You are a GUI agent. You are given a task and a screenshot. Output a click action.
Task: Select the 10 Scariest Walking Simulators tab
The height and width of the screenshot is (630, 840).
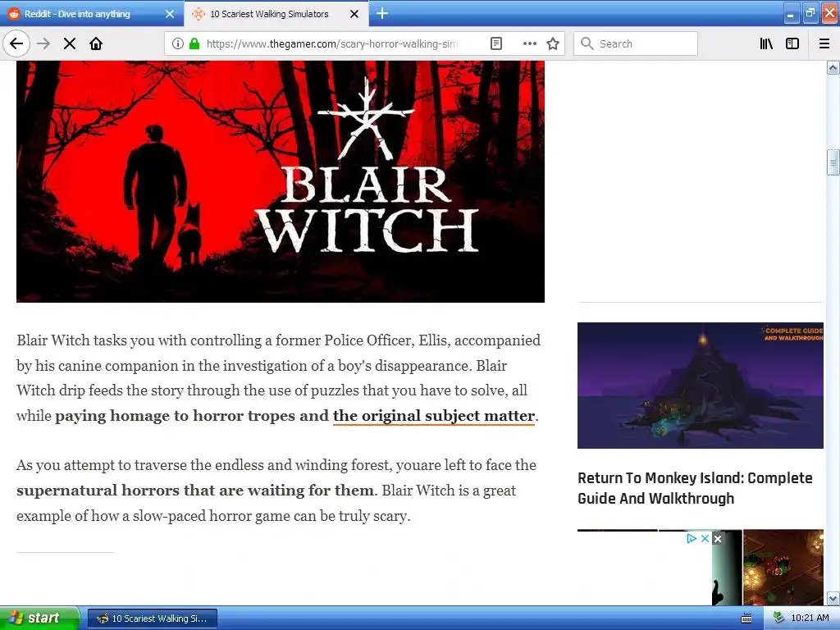pyautogui.click(x=276, y=14)
